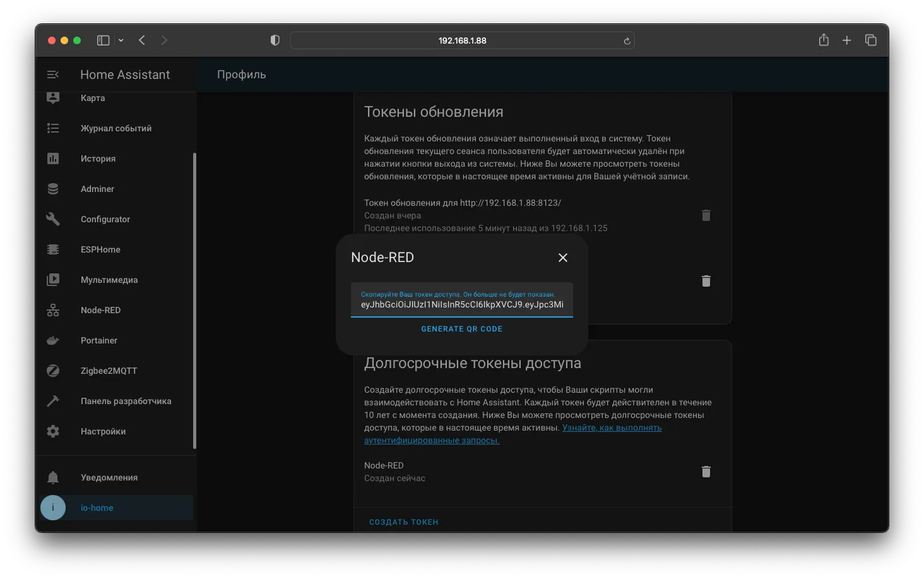Open the Журнал событий logbook icon
Screen dimensions: 924x579
tap(53, 128)
